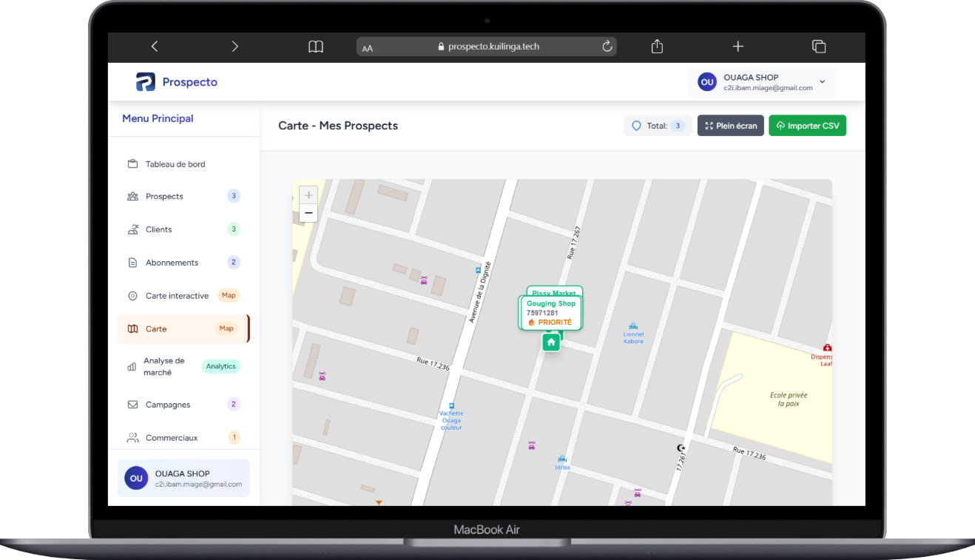Click the Importer CSV button
This screenshot has width=975, height=560.
807,125
